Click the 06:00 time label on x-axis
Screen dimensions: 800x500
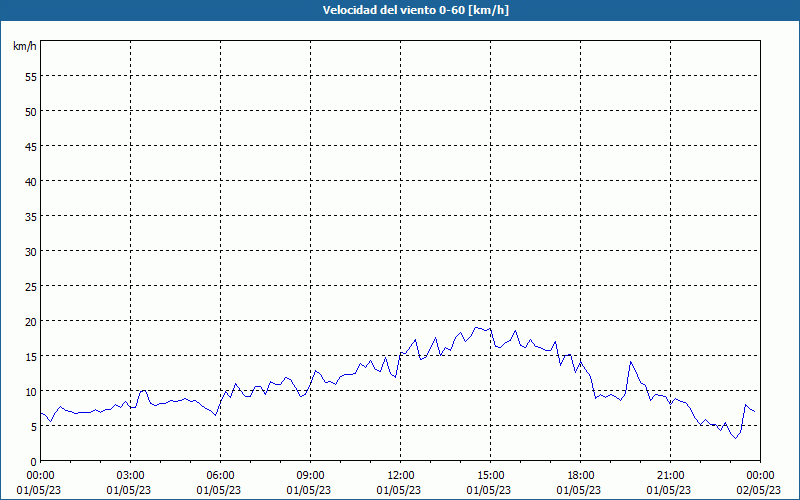click(x=220, y=476)
